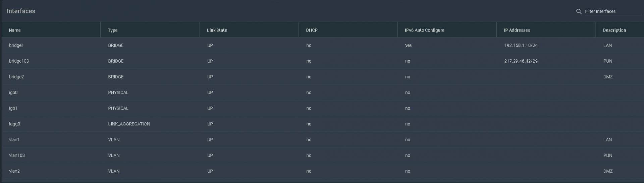Viewport: 644px width, 183px height.
Task: Focus the Filter Interfaces search field
Action: coord(613,11)
